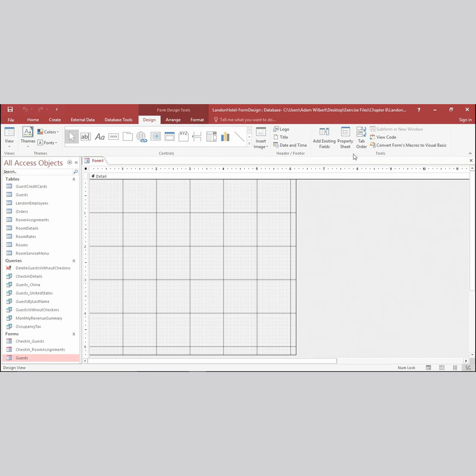Open the Fonts theme dropdown

point(48,143)
